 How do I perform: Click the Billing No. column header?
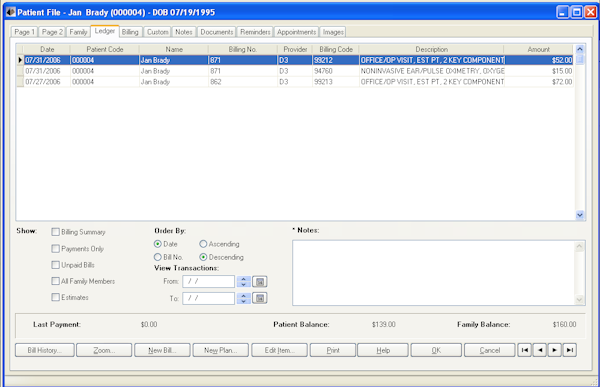(x=243, y=49)
